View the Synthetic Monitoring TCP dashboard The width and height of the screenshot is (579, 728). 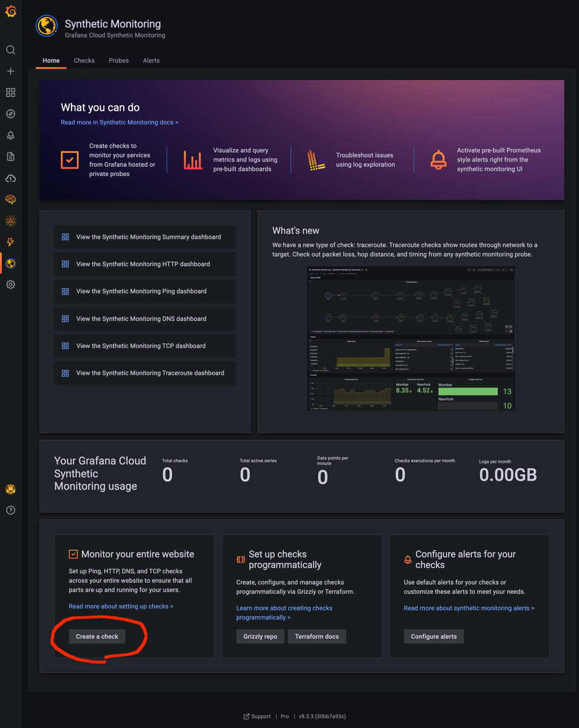point(145,346)
